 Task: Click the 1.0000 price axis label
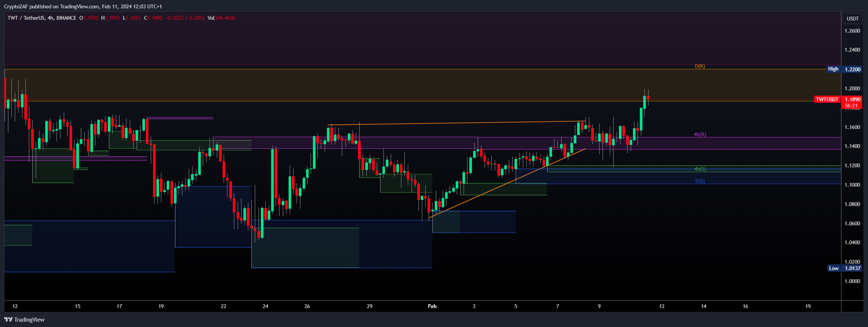point(852,281)
